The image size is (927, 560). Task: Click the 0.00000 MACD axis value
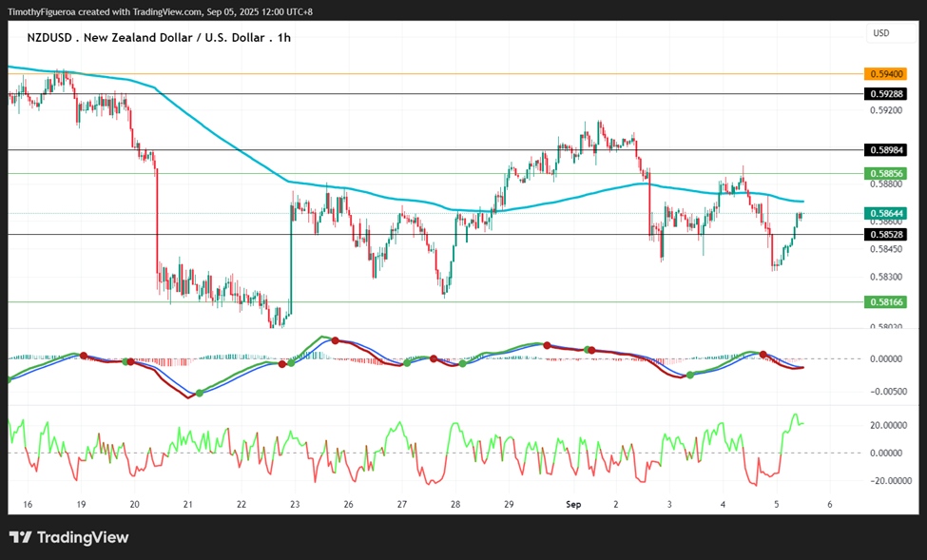click(x=886, y=359)
